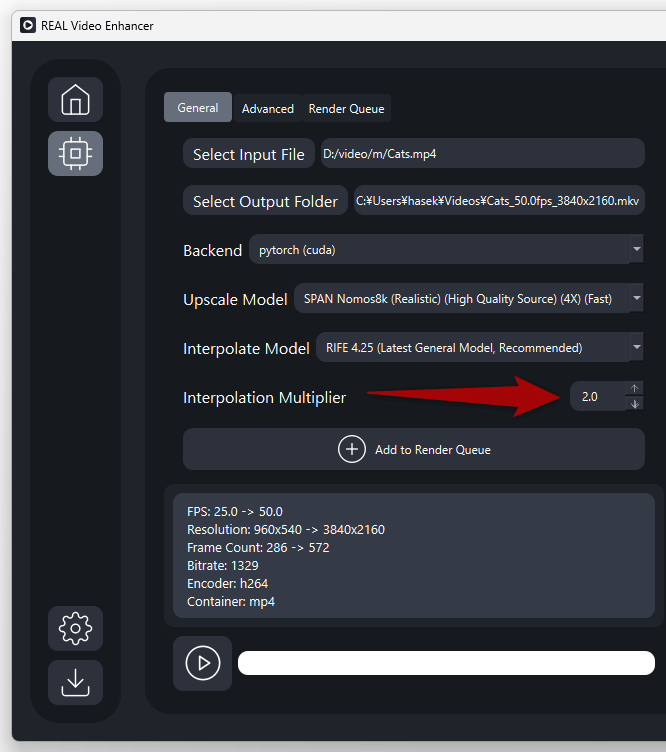Click the REAL Video Enhancer app icon

(28, 25)
